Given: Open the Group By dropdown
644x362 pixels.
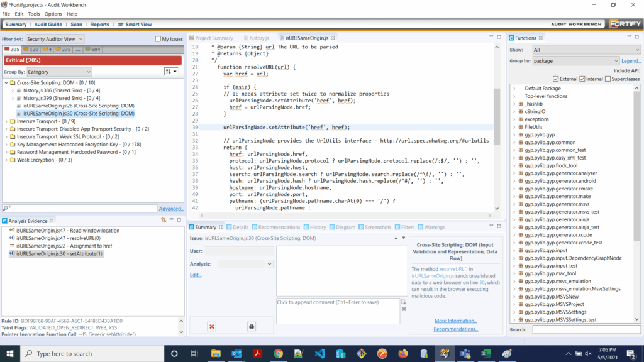Looking at the screenshot, I should pos(60,71).
